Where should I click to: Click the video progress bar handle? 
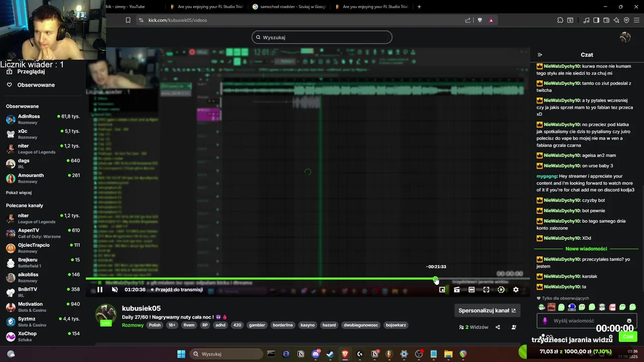pos(436,279)
